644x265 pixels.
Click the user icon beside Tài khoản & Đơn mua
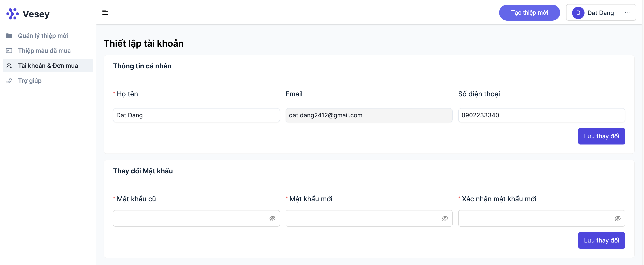pyautogui.click(x=9, y=66)
